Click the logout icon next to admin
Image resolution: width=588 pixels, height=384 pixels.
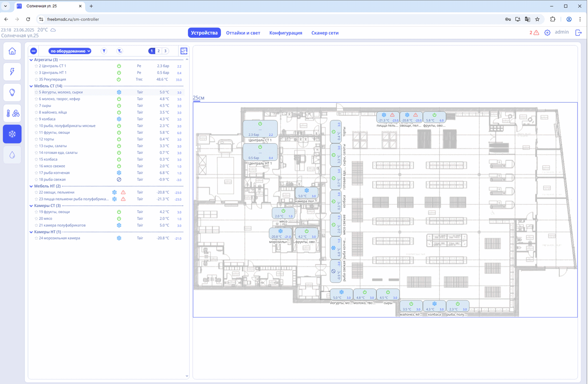[578, 33]
